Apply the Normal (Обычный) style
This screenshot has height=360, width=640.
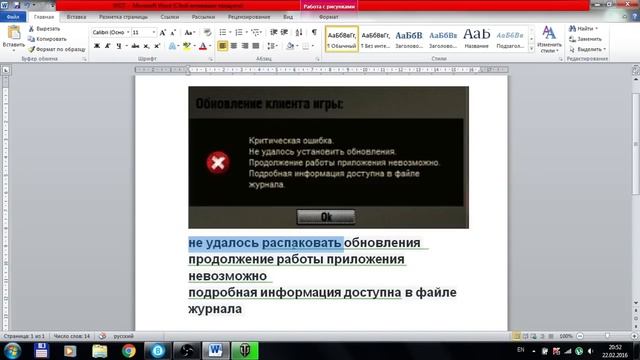click(x=342, y=39)
